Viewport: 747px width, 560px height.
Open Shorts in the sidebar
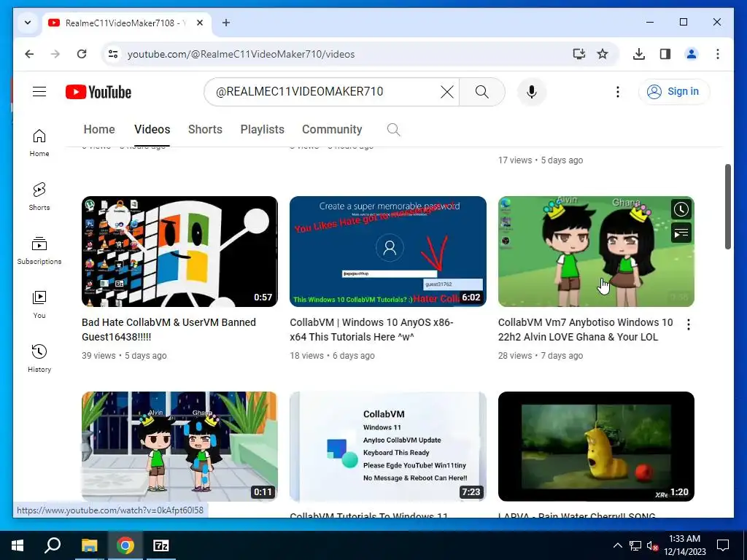click(39, 196)
